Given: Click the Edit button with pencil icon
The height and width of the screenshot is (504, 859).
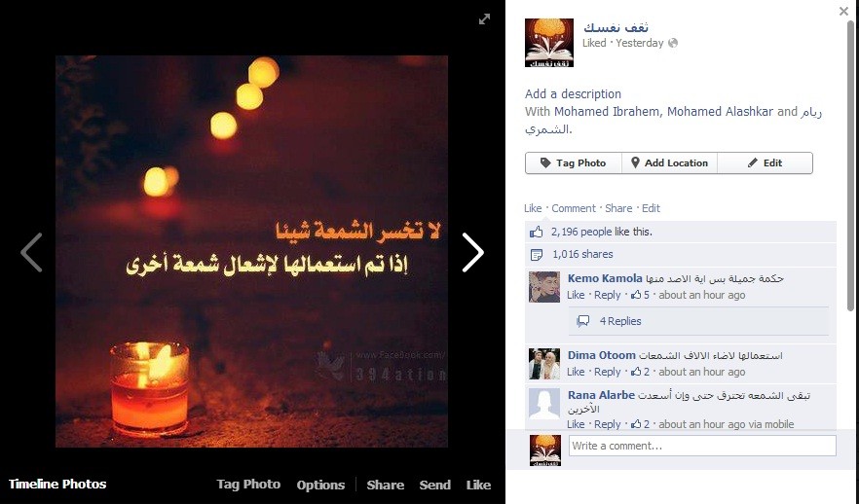Looking at the screenshot, I should click(x=765, y=163).
